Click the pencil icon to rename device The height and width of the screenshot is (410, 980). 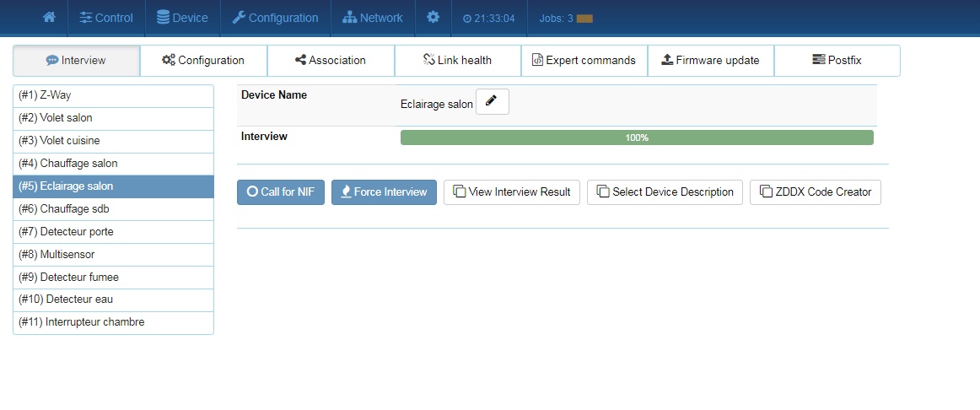[x=492, y=102]
